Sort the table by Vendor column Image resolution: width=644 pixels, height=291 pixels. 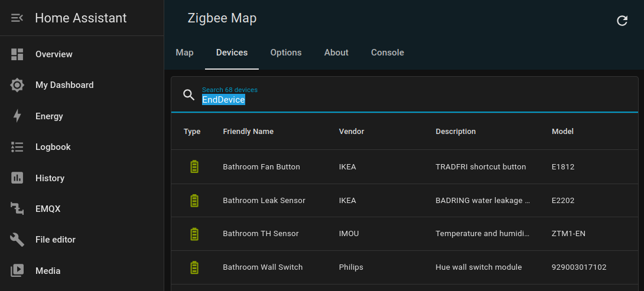[x=352, y=132]
